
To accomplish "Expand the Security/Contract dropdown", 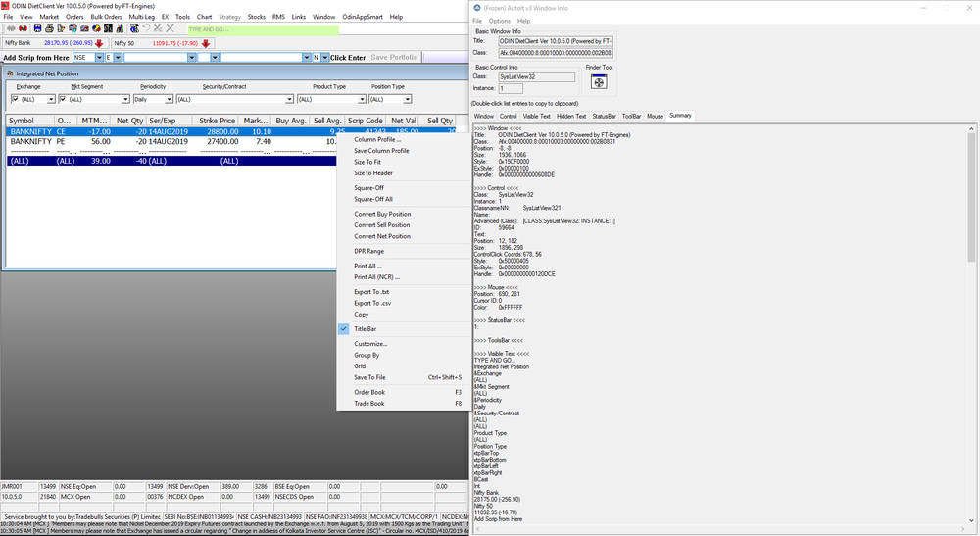I will 289,99.
